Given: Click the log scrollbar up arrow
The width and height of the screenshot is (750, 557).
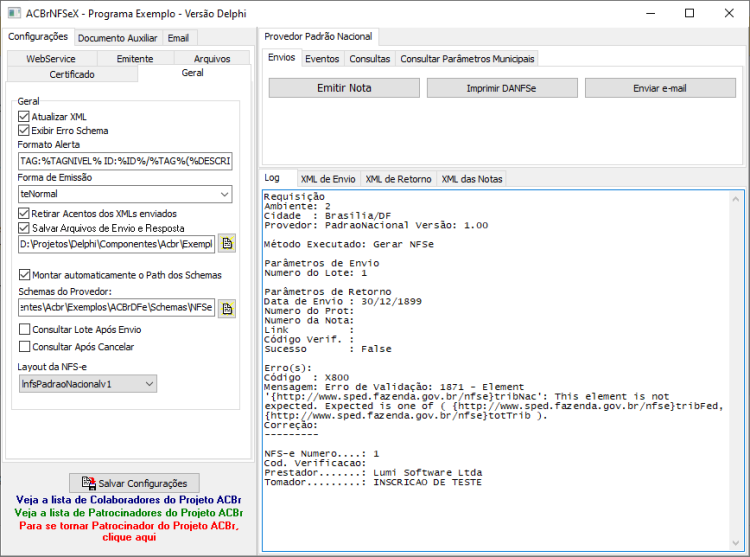Looking at the screenshot, I should [736, 199].
